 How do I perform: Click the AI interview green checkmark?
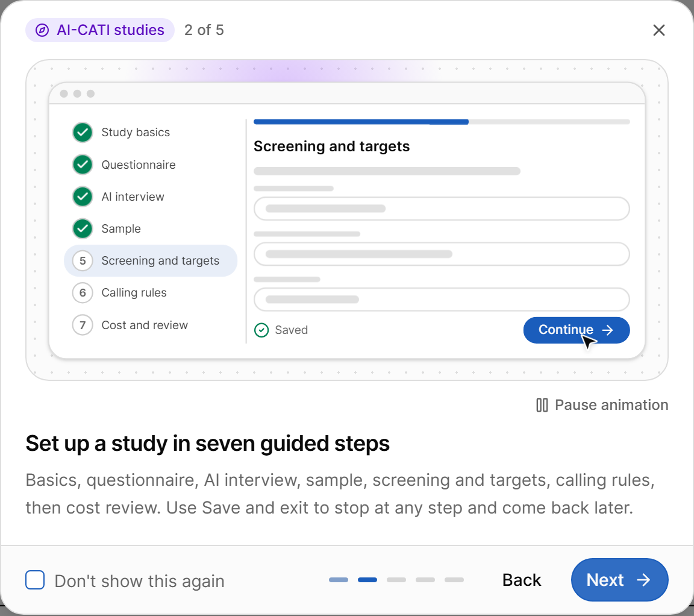tap(83, 196)
